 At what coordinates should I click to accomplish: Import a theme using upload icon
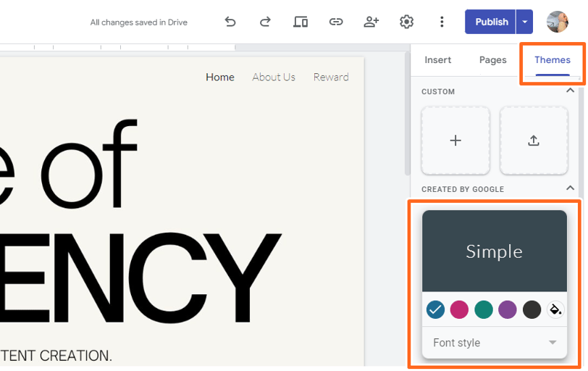tap(534, 141)
